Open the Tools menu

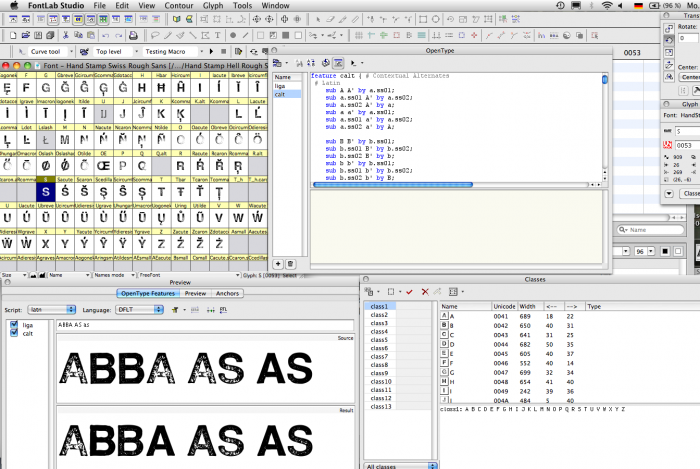(x=242, y=5)
